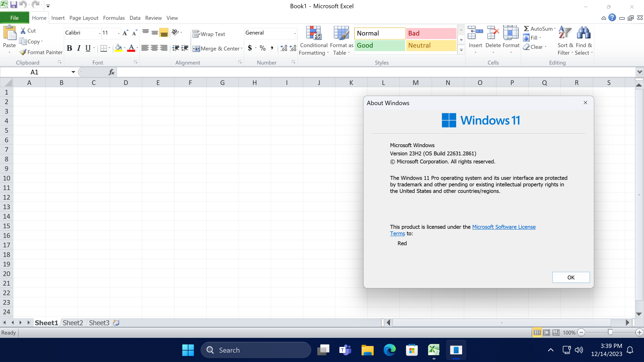The height and width of the screenshot is (362, 644).
Task: Enable Wrap Text for cells
Action: [209, 34]
